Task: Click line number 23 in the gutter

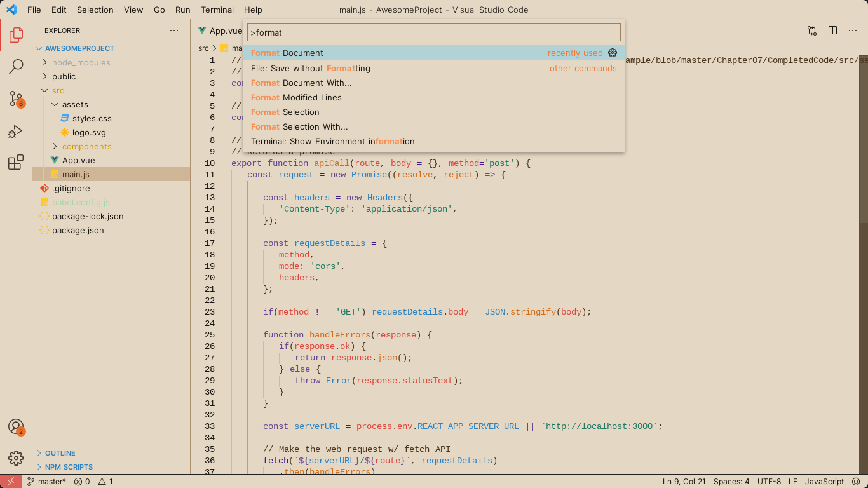Action: (210, 312)
